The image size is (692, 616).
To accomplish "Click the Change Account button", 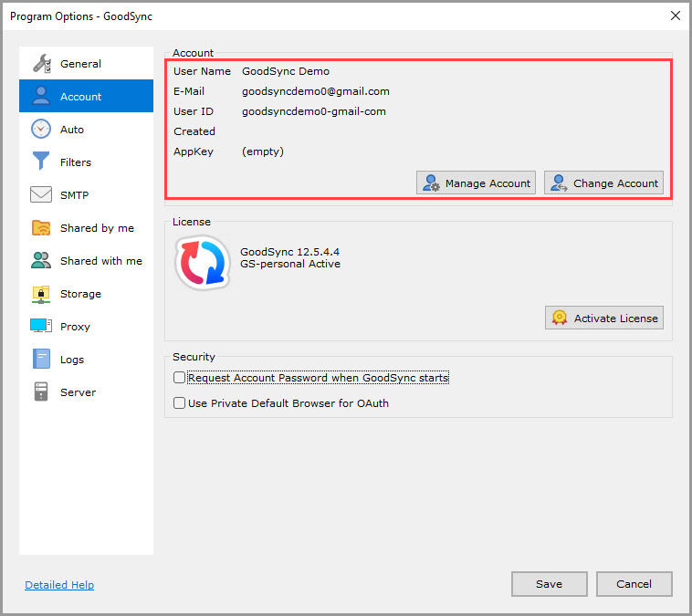I will click(x=603, y=183).
